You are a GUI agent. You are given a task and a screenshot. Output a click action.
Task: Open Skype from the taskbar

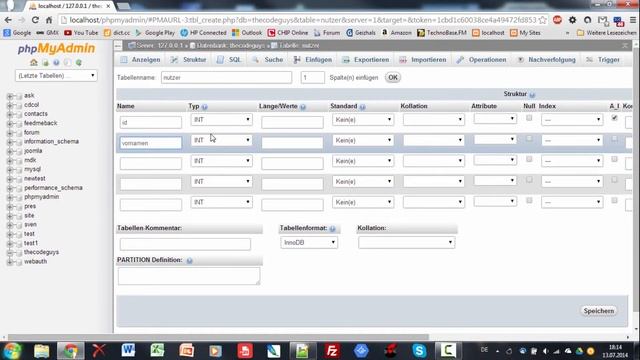[x=419, y=351]
